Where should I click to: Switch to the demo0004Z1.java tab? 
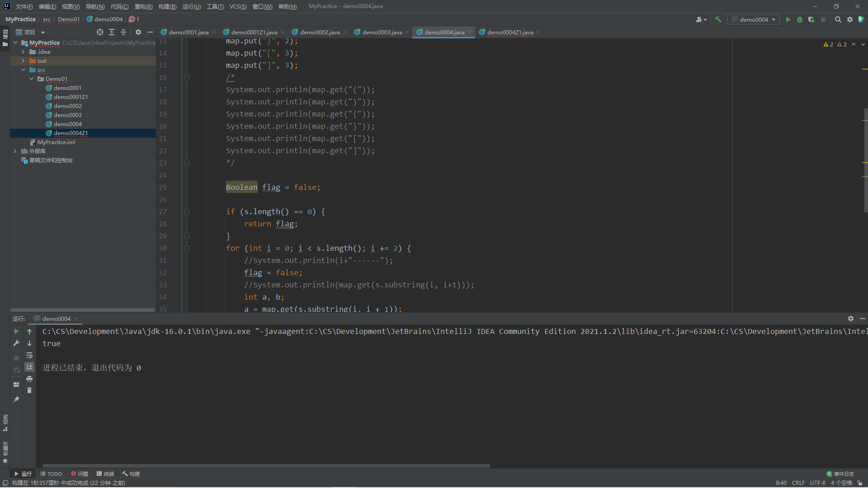[510, 32]
